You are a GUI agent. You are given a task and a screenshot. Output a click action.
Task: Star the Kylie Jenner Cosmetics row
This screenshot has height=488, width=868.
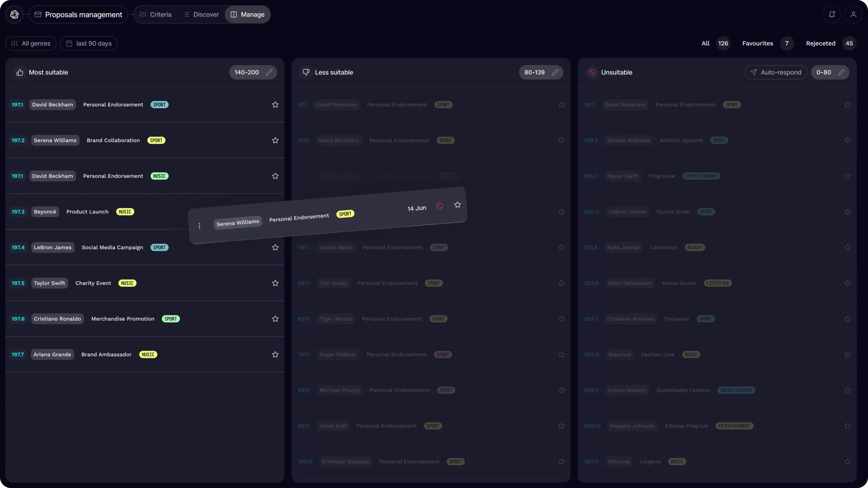tap(848, 247)
